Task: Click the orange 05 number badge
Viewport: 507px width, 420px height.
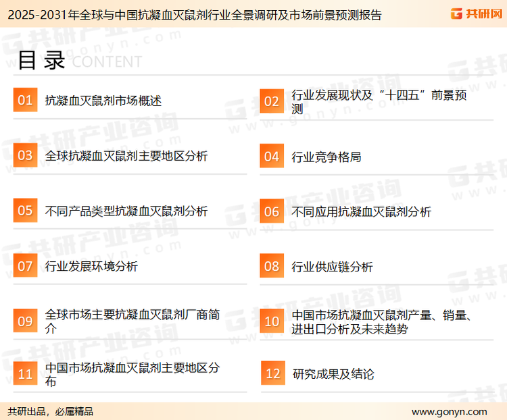Action: pyautogui.click(x=25, y=210)
